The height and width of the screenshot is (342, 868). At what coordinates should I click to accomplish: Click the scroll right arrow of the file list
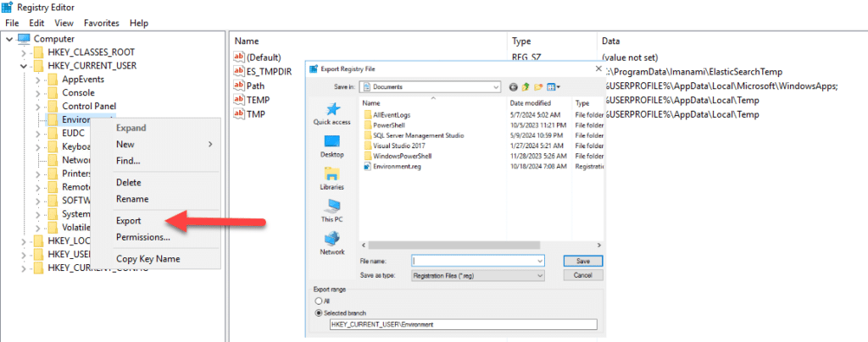pyautogui.click(x=599, y=244)
